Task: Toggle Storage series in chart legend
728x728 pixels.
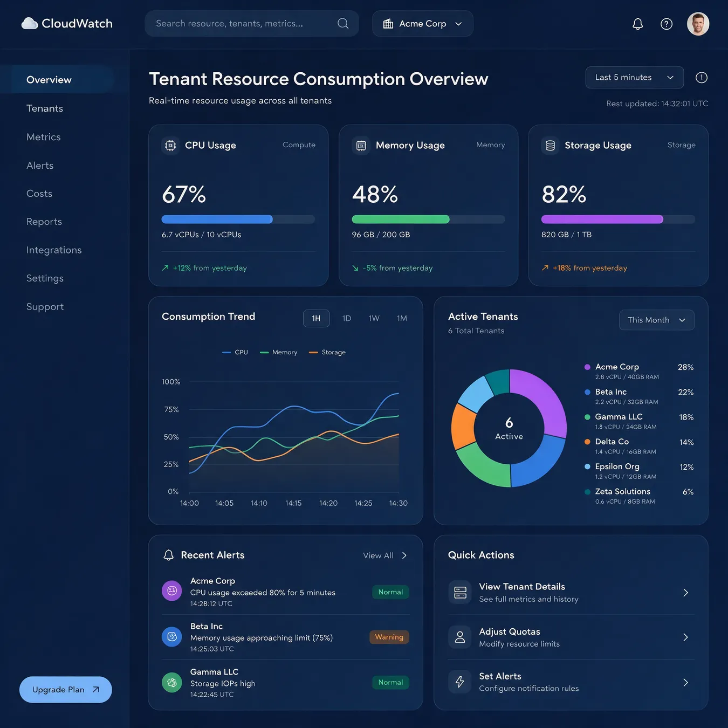Action: (x=327, y=352)
